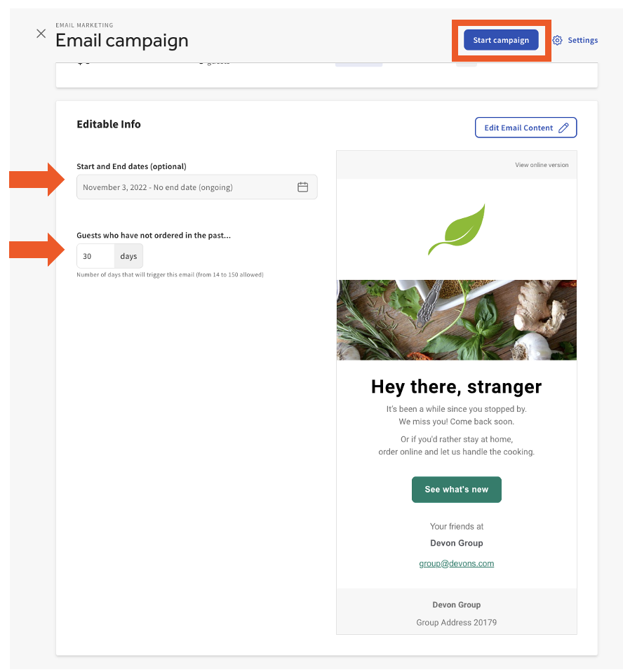Click the 'days' unit label
This screenshot has width=623, height=672.
click(128, 257)
